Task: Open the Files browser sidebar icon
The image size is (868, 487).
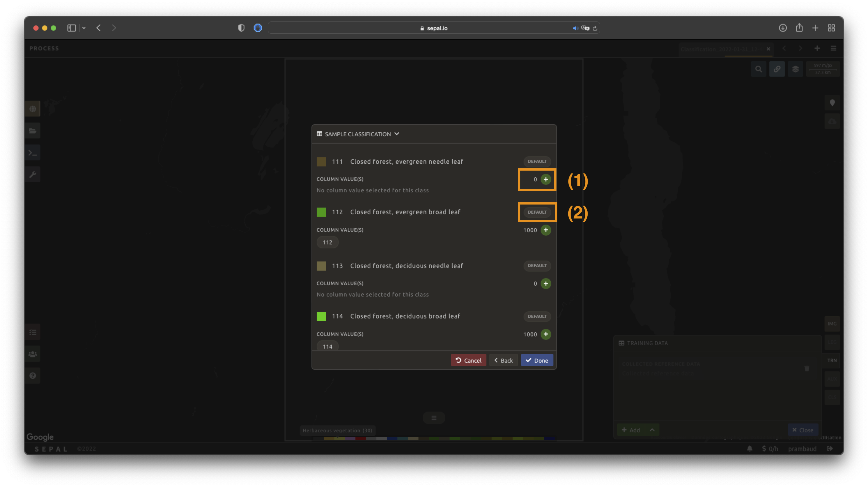Action: tap(33, 131)
